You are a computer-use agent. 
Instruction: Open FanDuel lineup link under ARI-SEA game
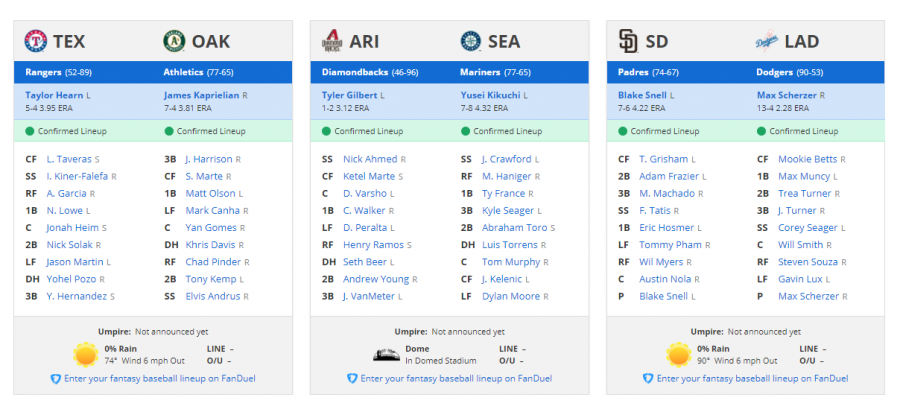(456, 379)
